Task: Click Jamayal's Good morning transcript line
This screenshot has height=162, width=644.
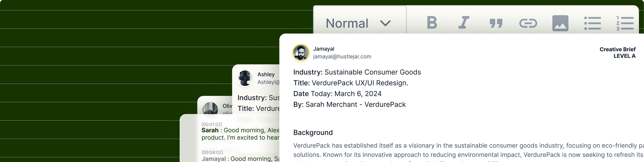Action: coord(240,159)
